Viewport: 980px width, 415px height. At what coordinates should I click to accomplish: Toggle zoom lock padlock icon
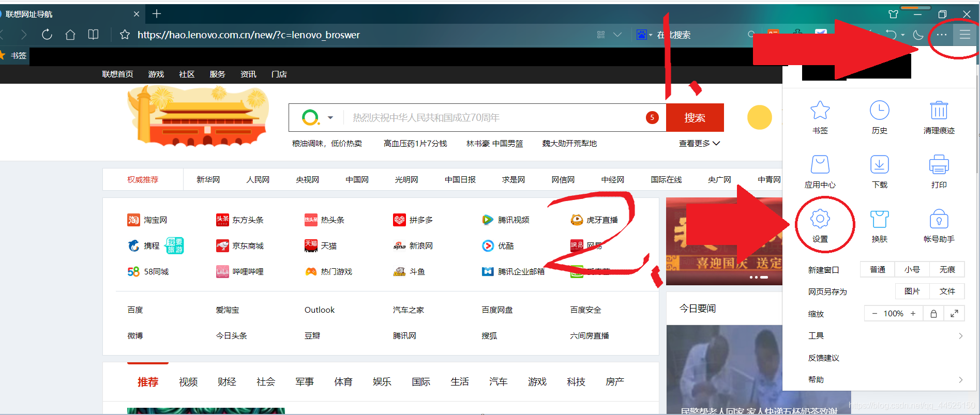pyautogui.click(x=933, y=313)
